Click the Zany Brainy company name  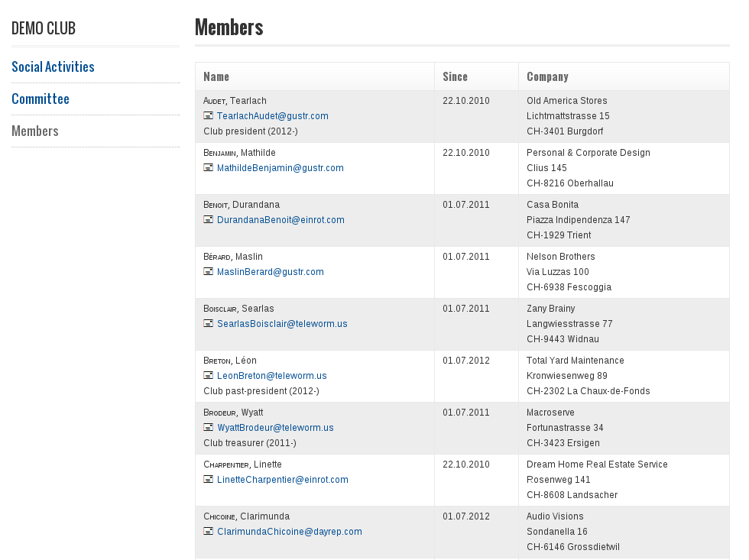(x=551, y=309)
